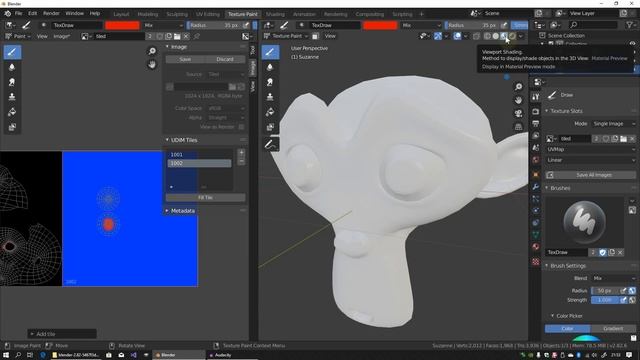Toggle X-Ray in the viewport header

(x=476, y=36)
